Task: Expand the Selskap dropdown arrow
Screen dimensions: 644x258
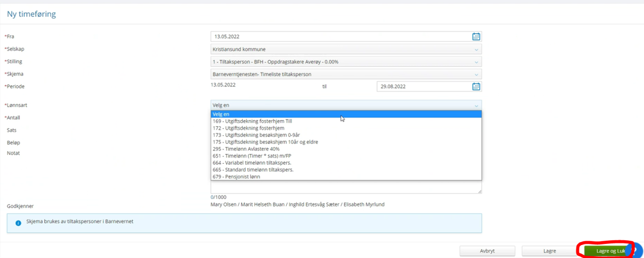Action: click(x=477, y=49)
